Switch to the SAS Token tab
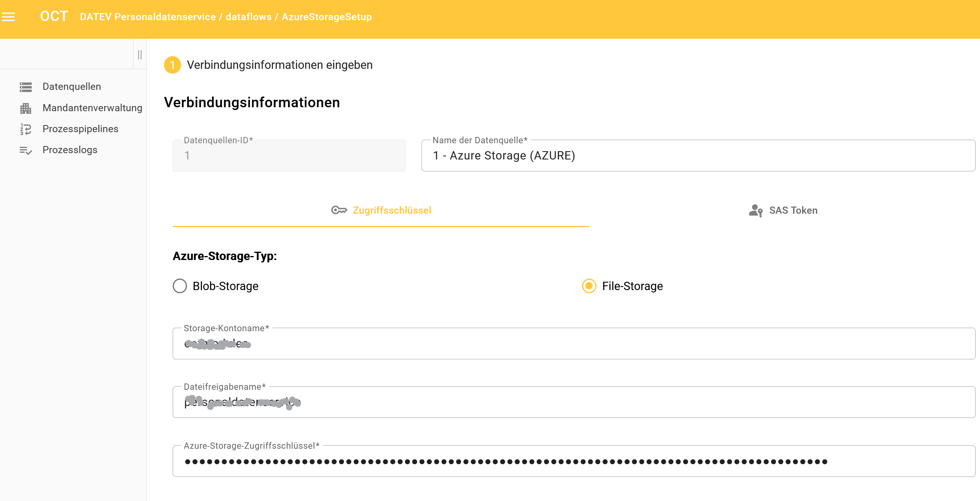This screenshot has height=501, width=980. click(x=793, y=211)
